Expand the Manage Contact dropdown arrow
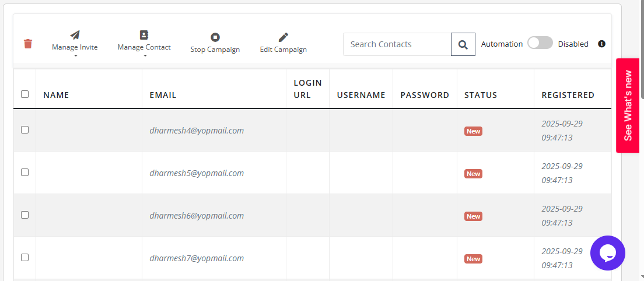Screen dimensions: 644x281 145,56
